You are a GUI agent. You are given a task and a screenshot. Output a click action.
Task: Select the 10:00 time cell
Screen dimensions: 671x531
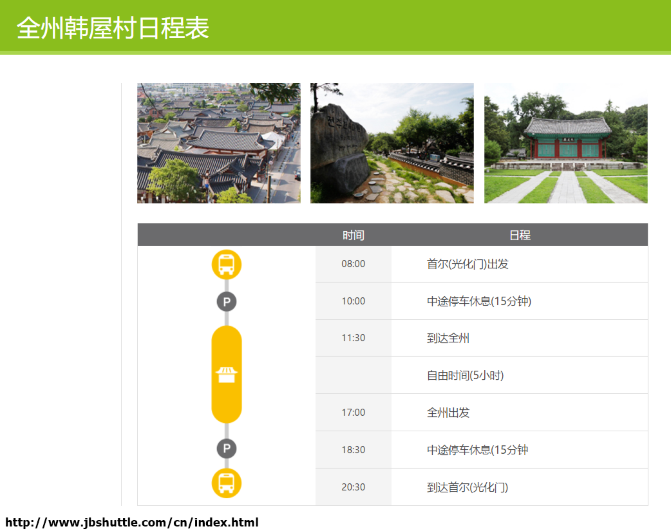click(353, 301)
